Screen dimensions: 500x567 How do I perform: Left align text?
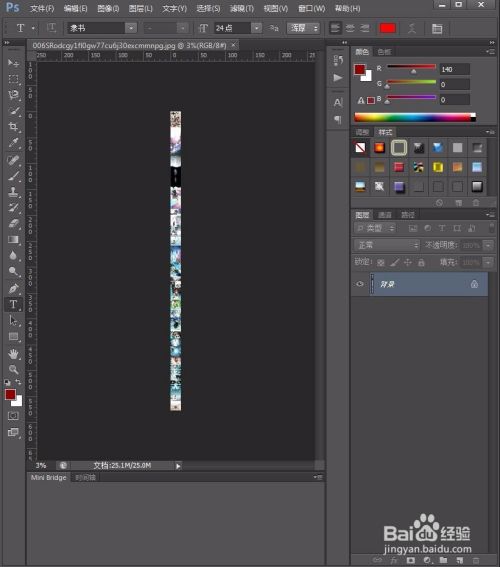pyautogui.click(x=336, y=28)
